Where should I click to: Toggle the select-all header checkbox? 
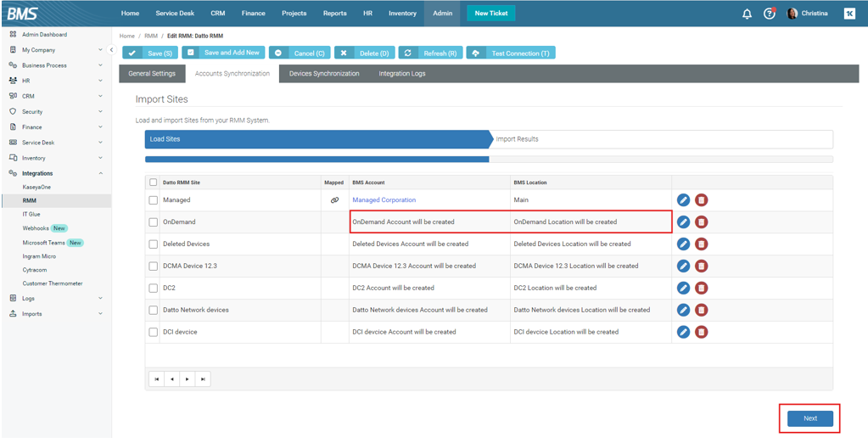(x=154, y=182)
